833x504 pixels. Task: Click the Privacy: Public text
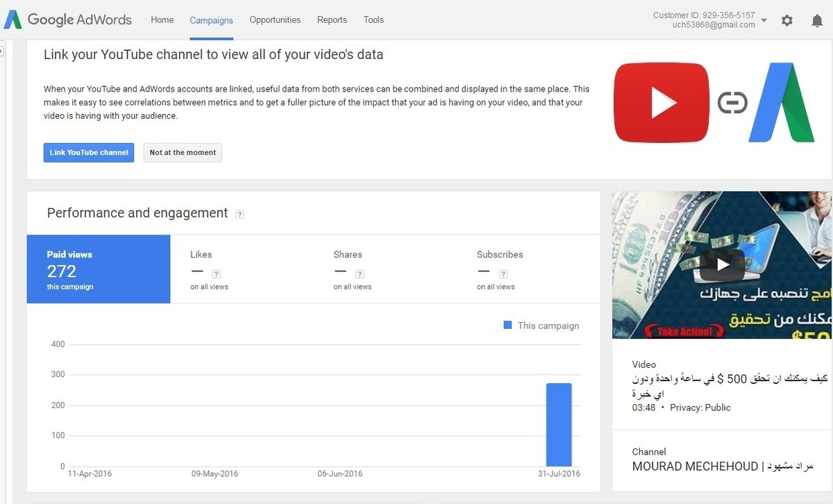700,408
